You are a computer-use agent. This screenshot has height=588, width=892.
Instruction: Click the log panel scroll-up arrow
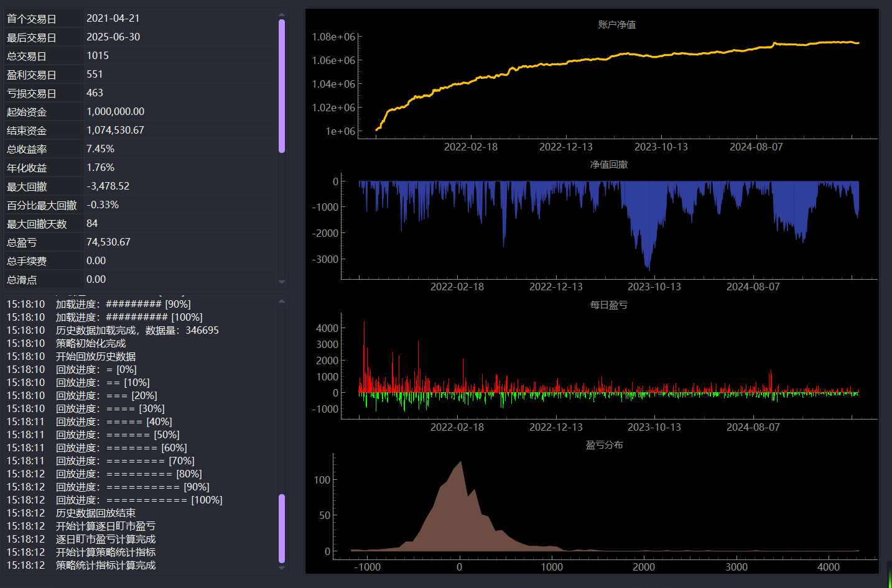pyautogui.click(x=282, y=301)
